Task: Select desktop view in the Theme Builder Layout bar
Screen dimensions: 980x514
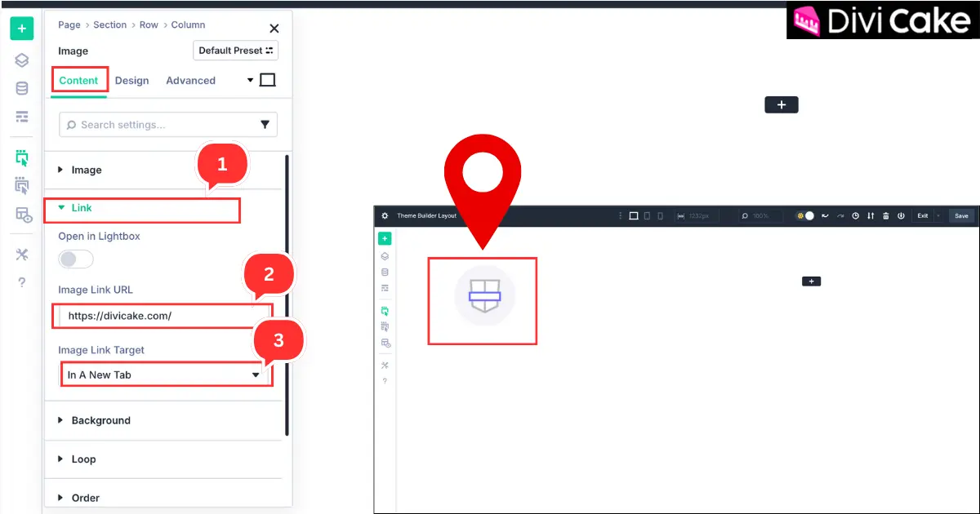Action: click(634, 216)
